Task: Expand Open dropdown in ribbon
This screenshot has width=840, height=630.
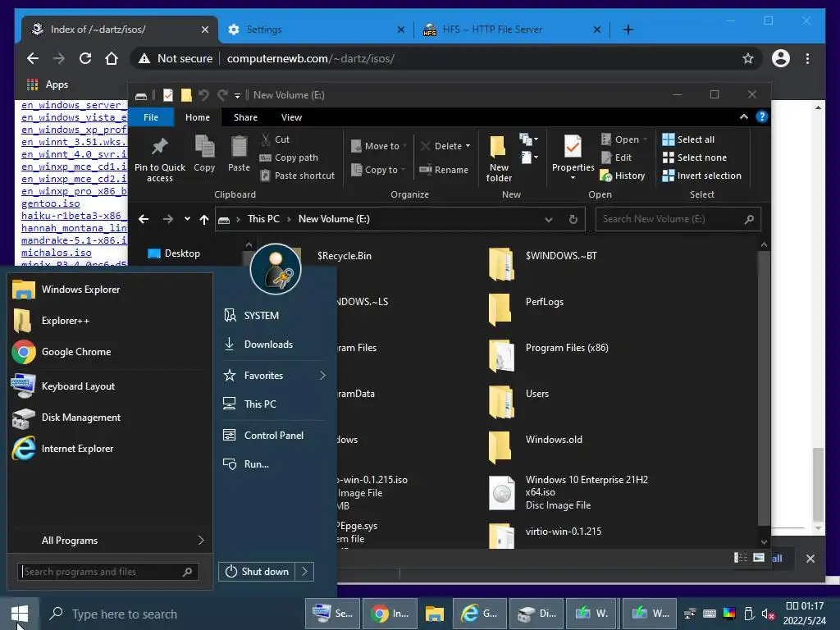Action: coord(645,139)
